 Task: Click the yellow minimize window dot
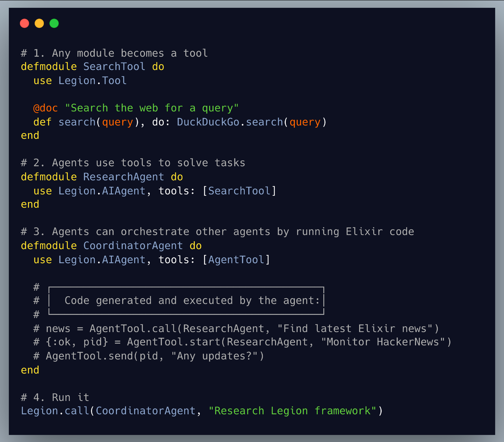click(x=39, y=23)
